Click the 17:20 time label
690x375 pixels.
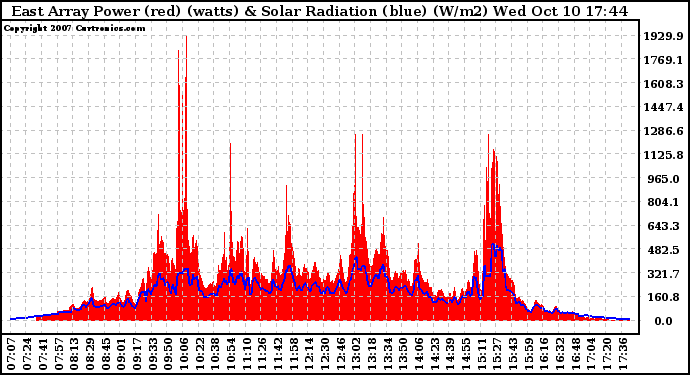pyautogui.click(x=608, y=354)
